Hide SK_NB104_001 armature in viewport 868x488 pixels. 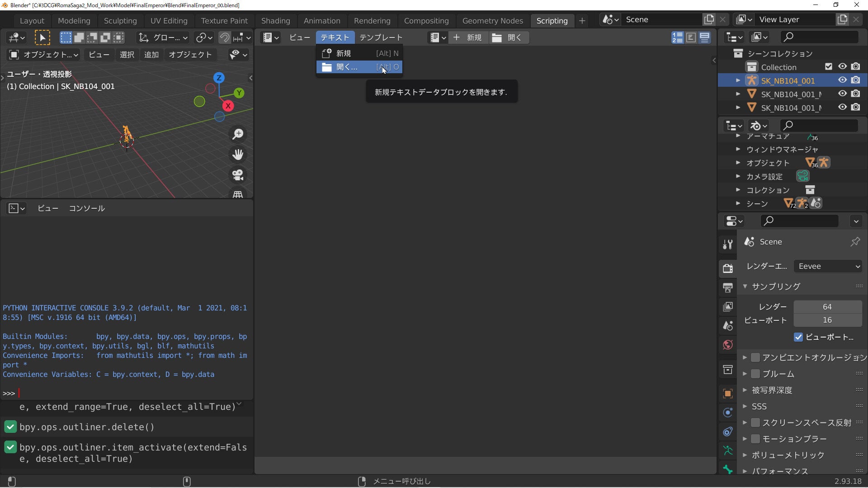coord(842,80)
